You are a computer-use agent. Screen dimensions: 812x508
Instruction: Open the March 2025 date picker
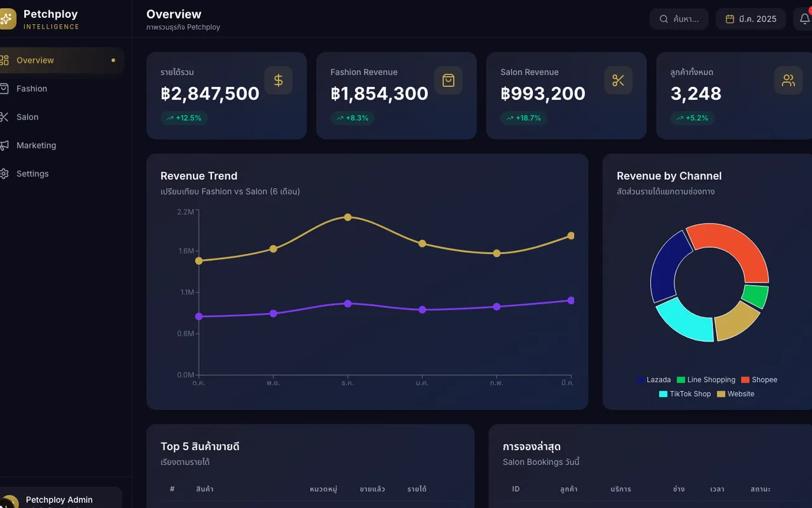[751, 19]
